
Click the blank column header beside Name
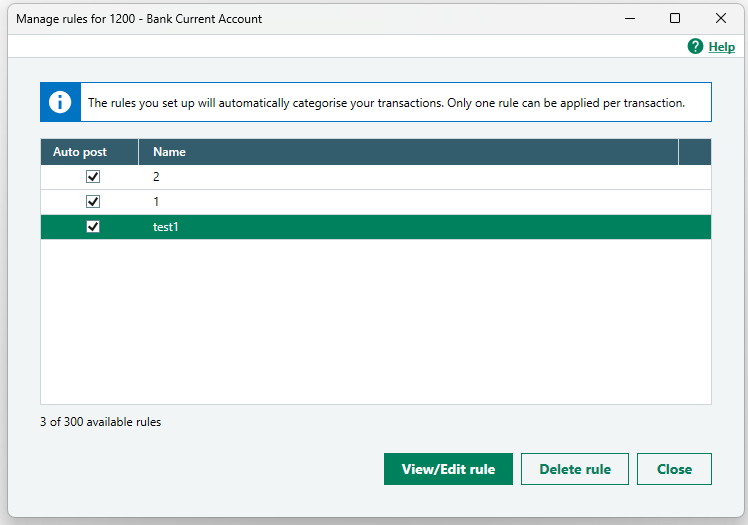(x=694, y=152)
